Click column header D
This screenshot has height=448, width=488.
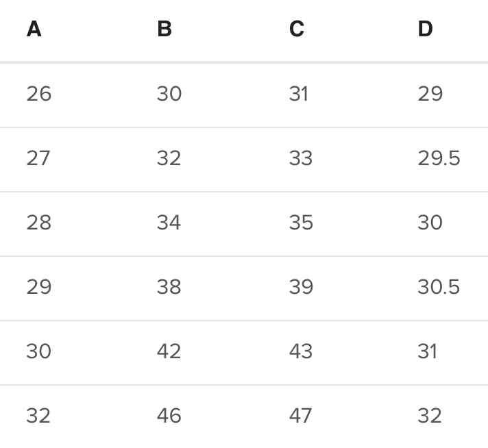click(425, 29)
